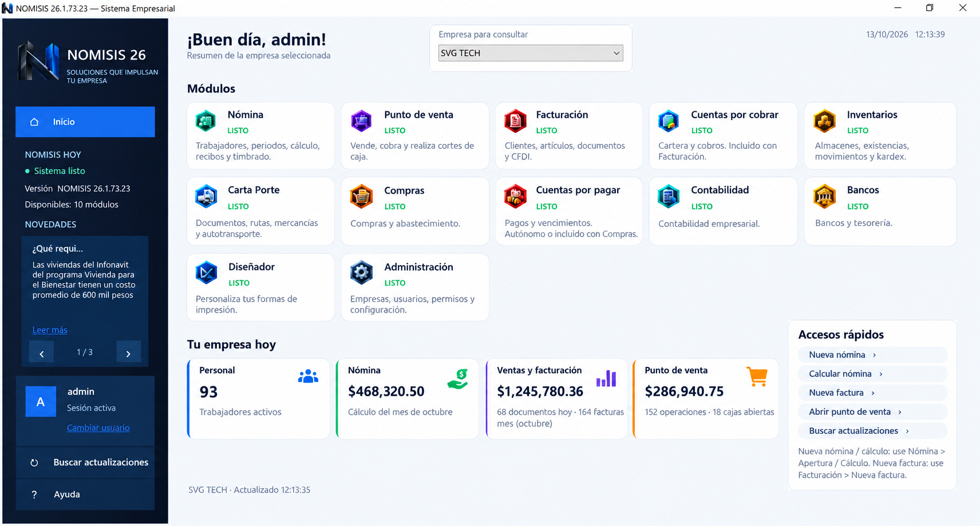Open the Administración gear icon
Image resolution: width=980 pixels, height=526 pixels.
click(361, 273)
